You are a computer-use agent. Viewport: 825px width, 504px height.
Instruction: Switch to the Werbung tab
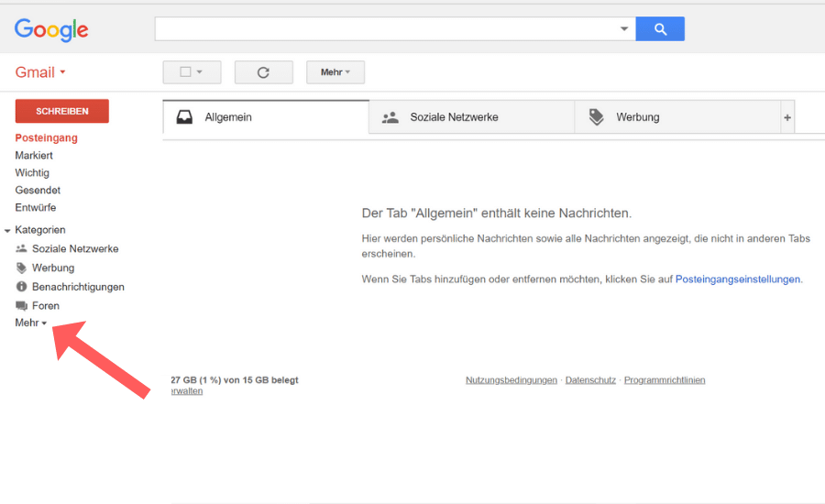(637, 117)
